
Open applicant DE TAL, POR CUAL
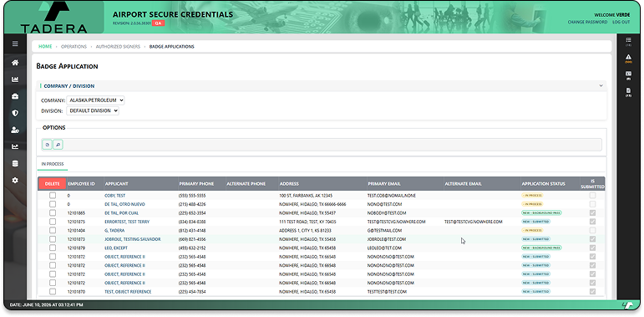point(122,213)
